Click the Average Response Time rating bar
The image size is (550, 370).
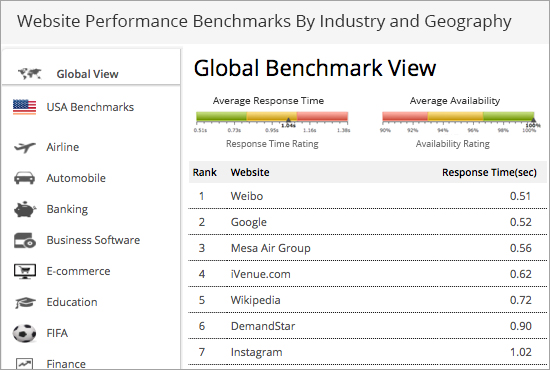pos(272,116)
